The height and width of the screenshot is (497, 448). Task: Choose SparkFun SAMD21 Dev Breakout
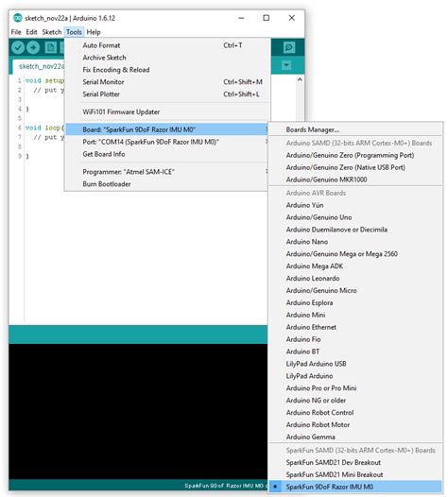[x=355, y=462]
